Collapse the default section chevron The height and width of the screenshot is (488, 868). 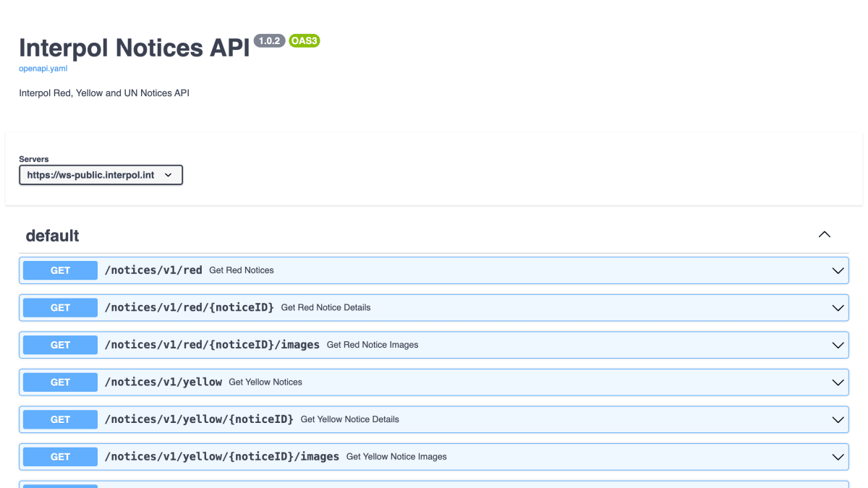825,234
